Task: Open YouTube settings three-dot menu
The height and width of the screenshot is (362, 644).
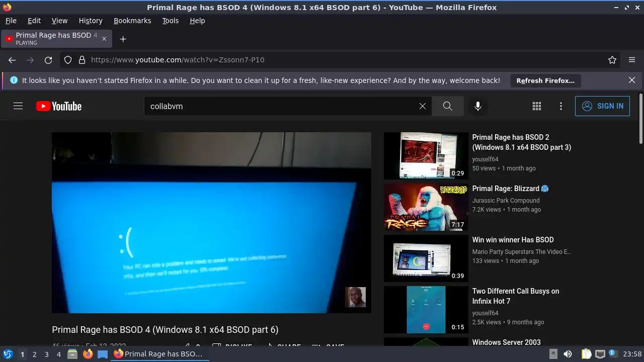Action: pos(561,106)
